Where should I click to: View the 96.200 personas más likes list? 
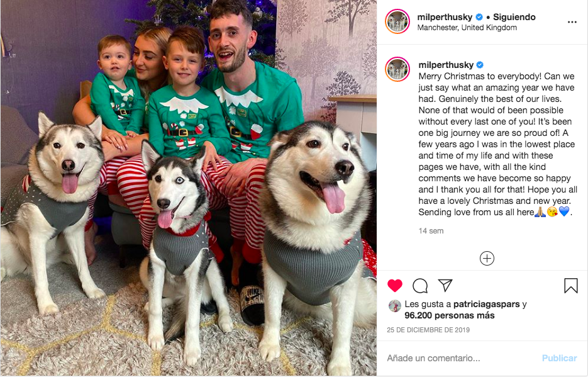(x=449, y=315)
